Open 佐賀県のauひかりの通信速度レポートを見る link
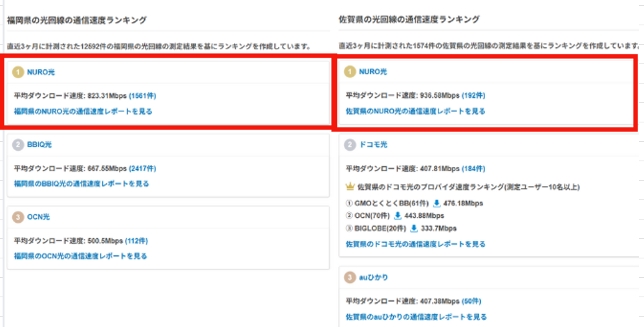644x327 pixels. [x=416, y=317]
